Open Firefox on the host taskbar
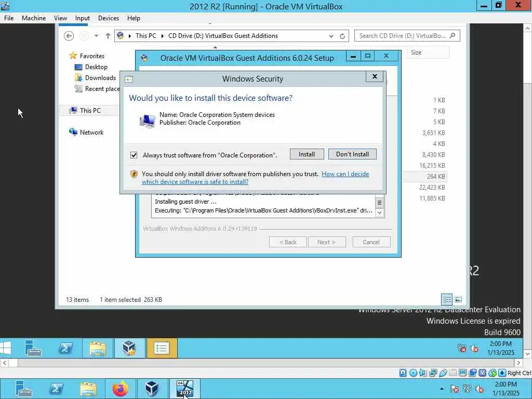 click(120, 389)
